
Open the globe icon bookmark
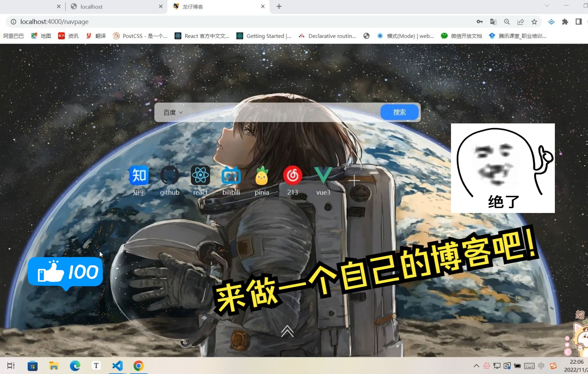[x=367, y=36]
